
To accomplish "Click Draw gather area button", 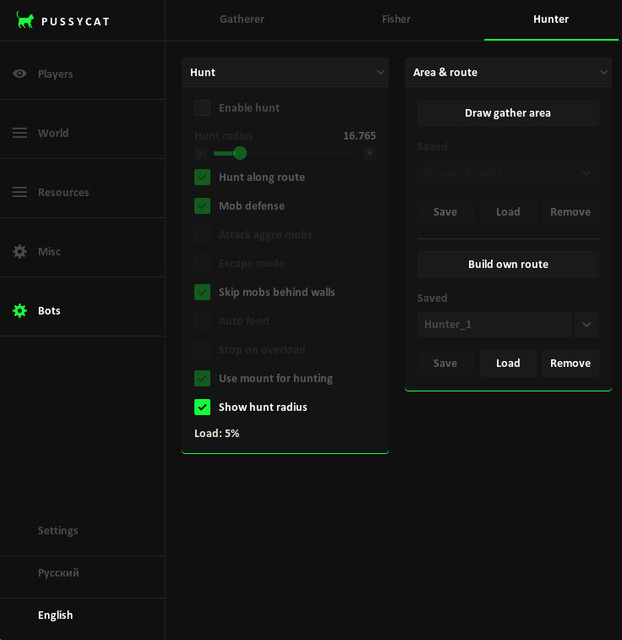I will [508, 113].
